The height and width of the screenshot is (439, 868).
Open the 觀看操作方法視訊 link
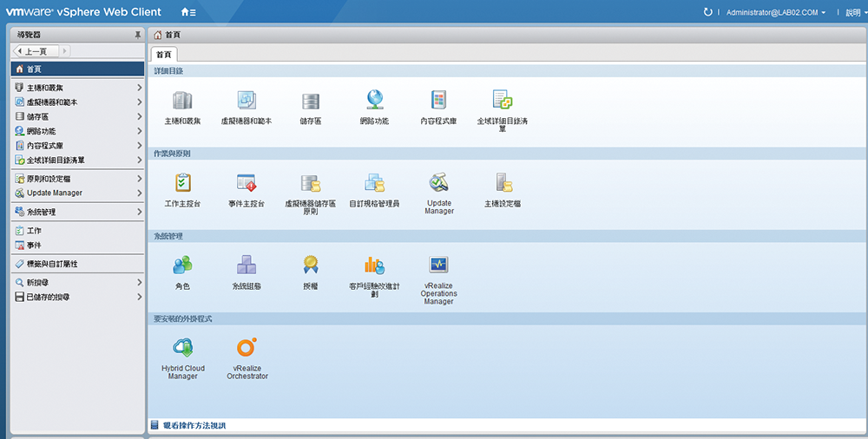[x=194, y=425]
